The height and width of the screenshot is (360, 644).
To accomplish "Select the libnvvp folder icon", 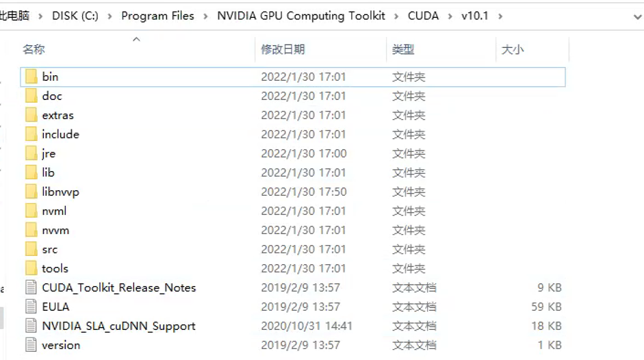I will 31,192.
